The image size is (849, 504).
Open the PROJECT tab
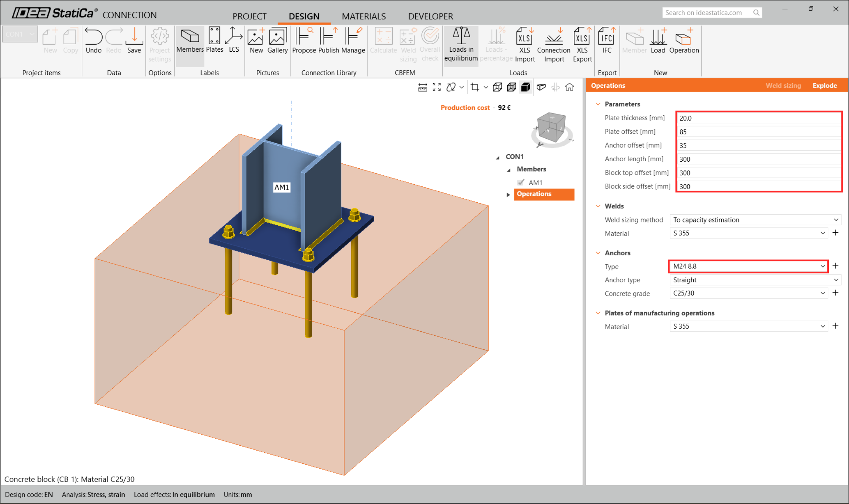(249, 16)
